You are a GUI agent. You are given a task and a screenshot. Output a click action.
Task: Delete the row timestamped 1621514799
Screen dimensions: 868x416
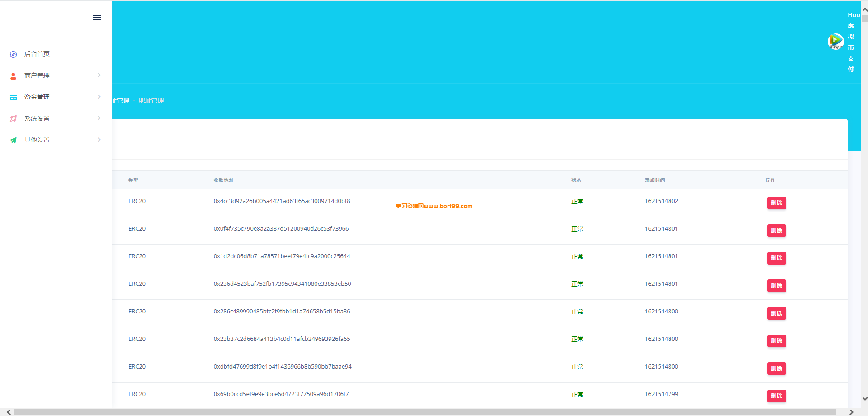tap(776, 396)
